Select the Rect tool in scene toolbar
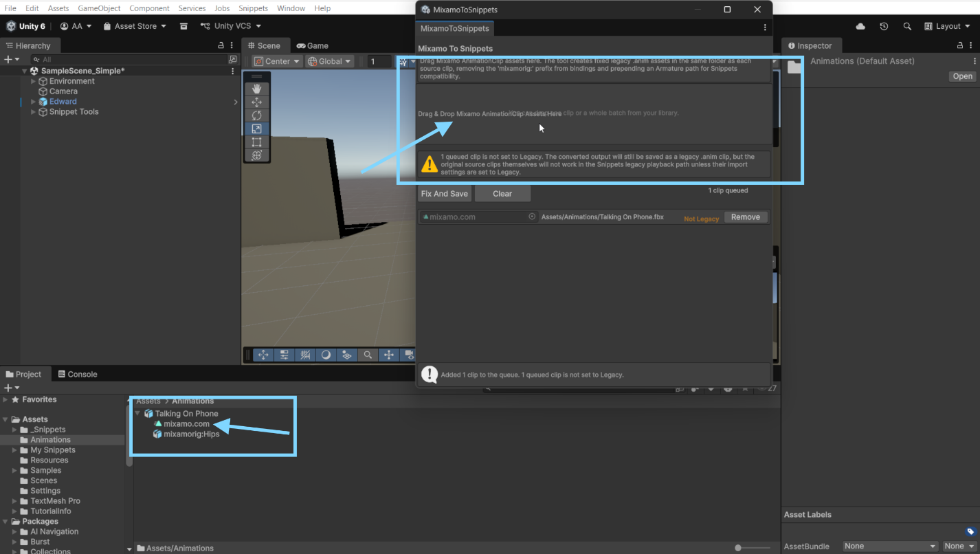 pos(256,142)
